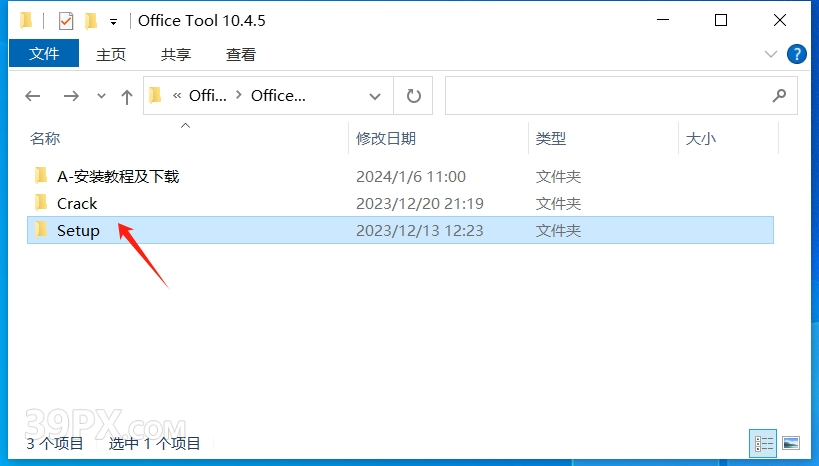Click the A-安装教程及下载 folder icon

[x=41, y=176]
